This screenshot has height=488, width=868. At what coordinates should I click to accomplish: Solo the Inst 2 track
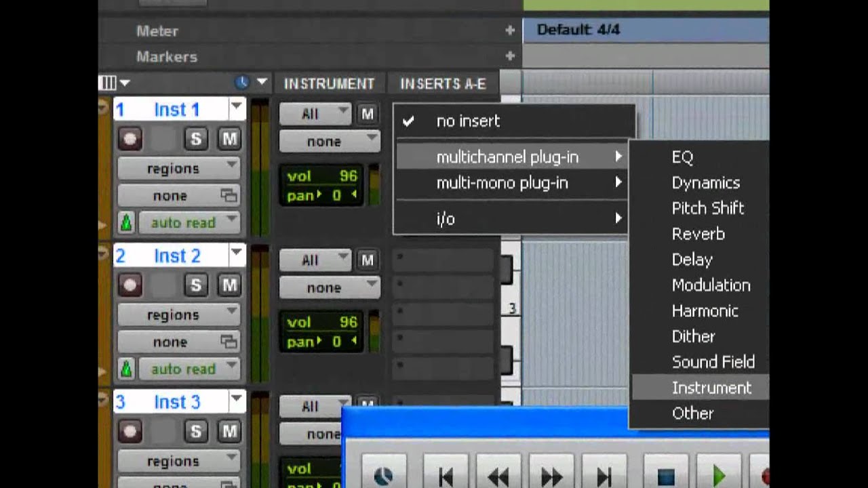point(196,286)
